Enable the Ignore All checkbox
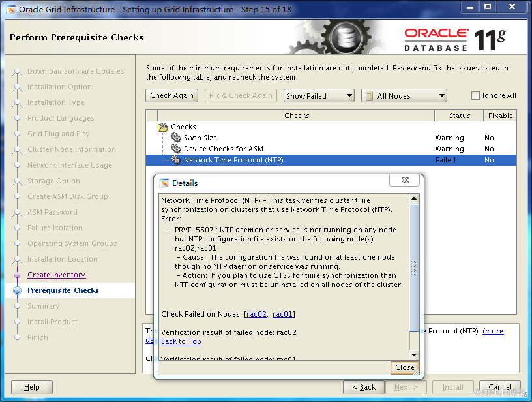Screen dimensions: 532x402 pyautogui.click(x=475, y=96)
